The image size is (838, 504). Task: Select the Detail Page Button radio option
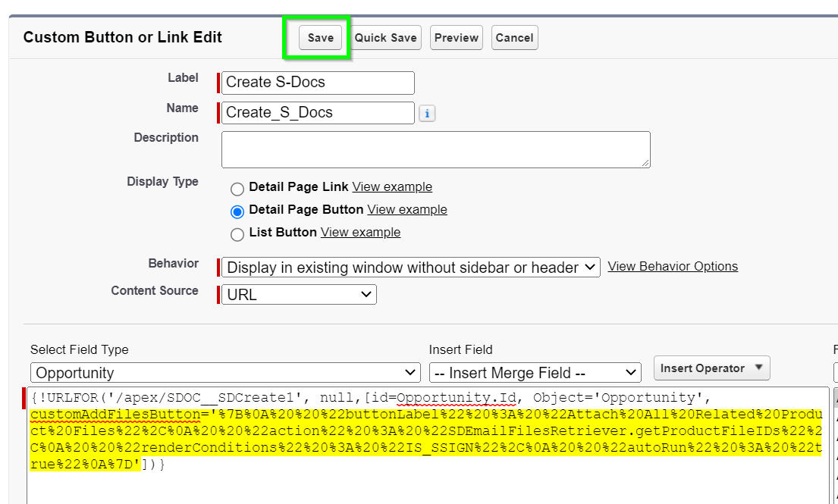pos(237,212)
